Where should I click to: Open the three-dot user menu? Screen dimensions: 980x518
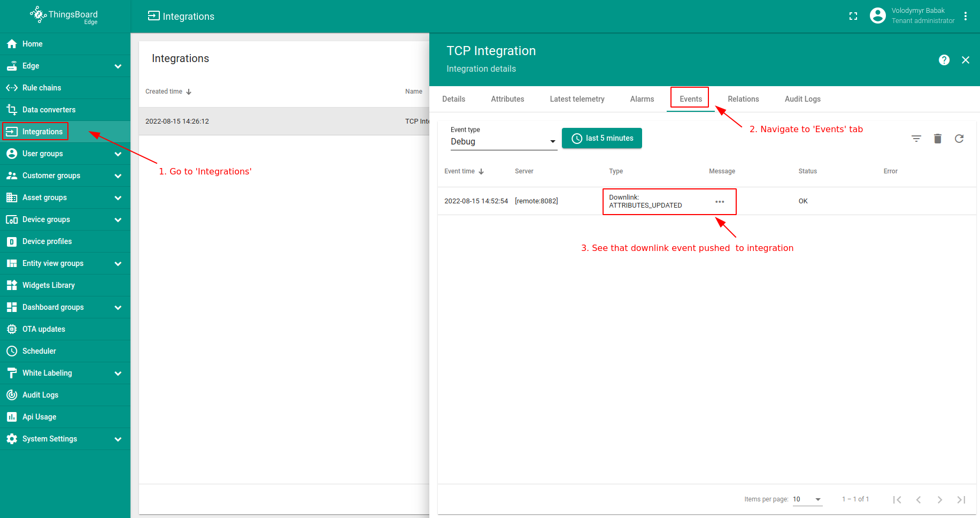pos(965,16)
